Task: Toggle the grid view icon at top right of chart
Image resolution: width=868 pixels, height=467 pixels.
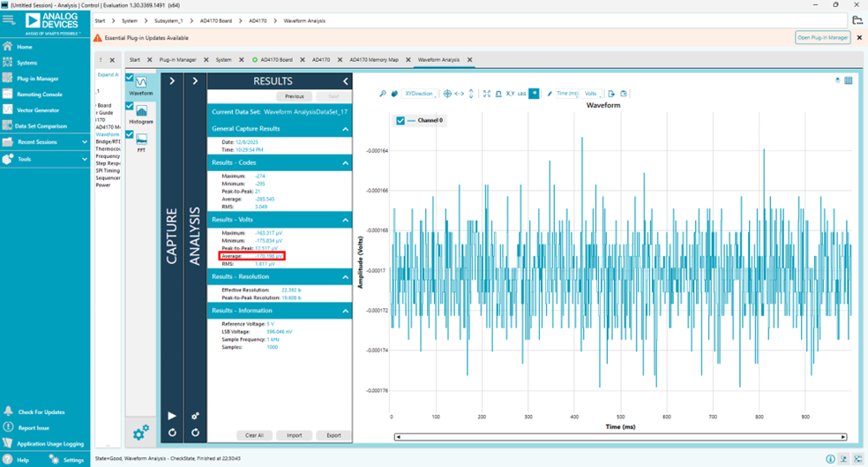Action: coord(849,80)
